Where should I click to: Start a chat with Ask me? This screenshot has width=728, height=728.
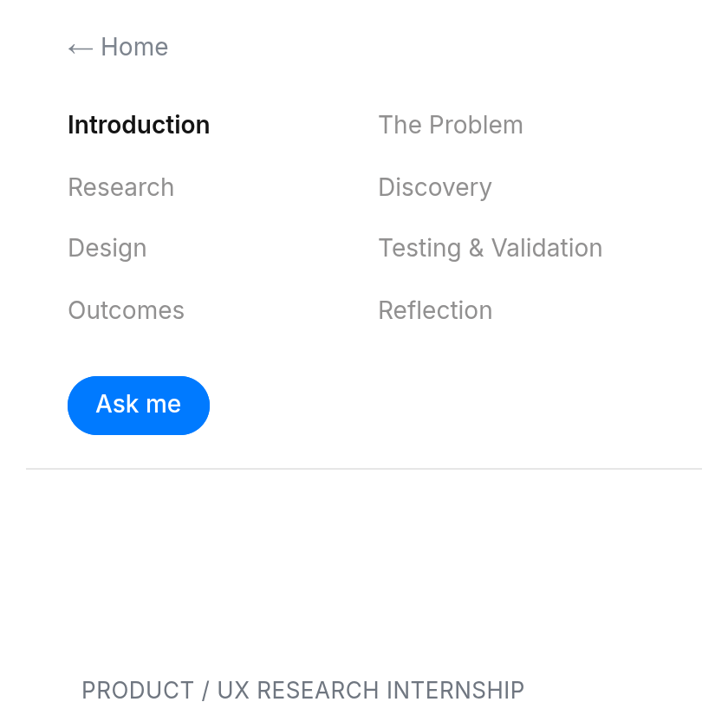139,406
